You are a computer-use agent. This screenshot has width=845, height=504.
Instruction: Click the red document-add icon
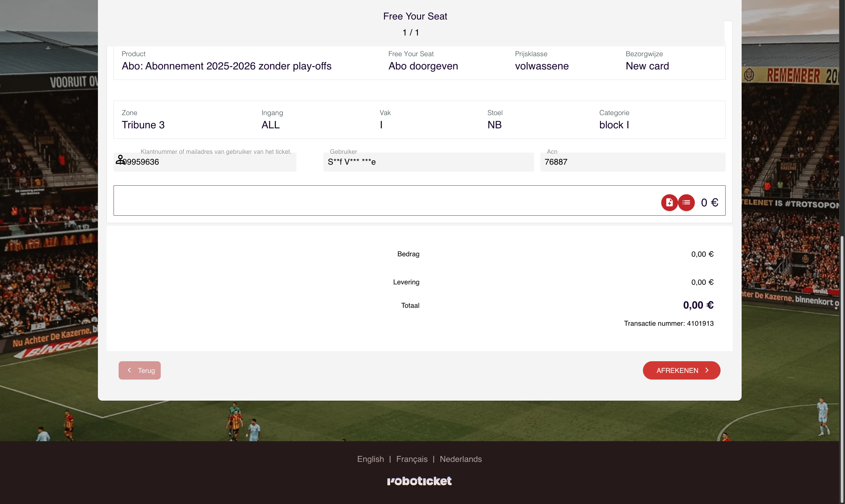tap(669, 202)
